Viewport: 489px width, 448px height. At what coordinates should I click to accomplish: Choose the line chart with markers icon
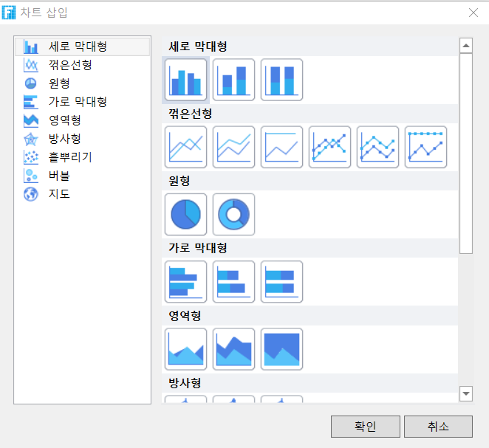(x=329, y=147)
